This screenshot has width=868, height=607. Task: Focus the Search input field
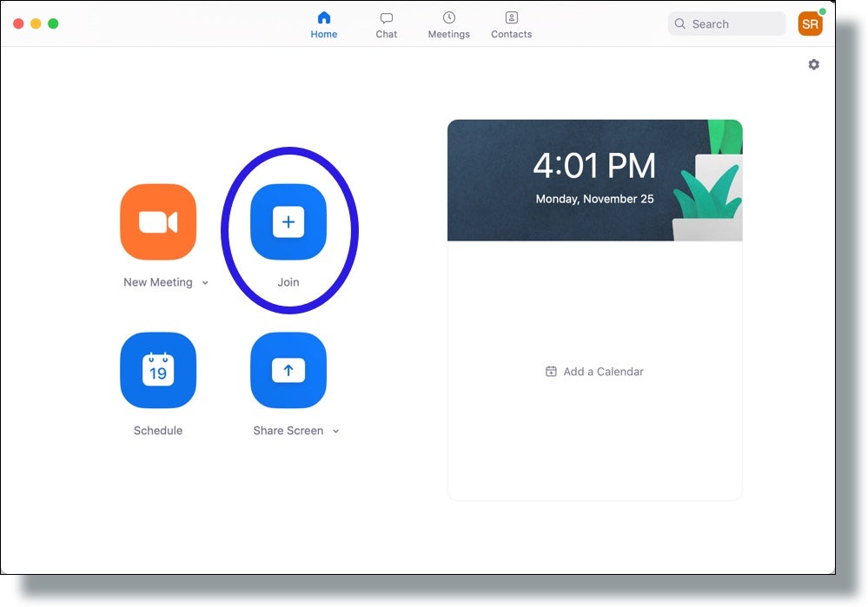pyautogui.click(x=734, y=24)
